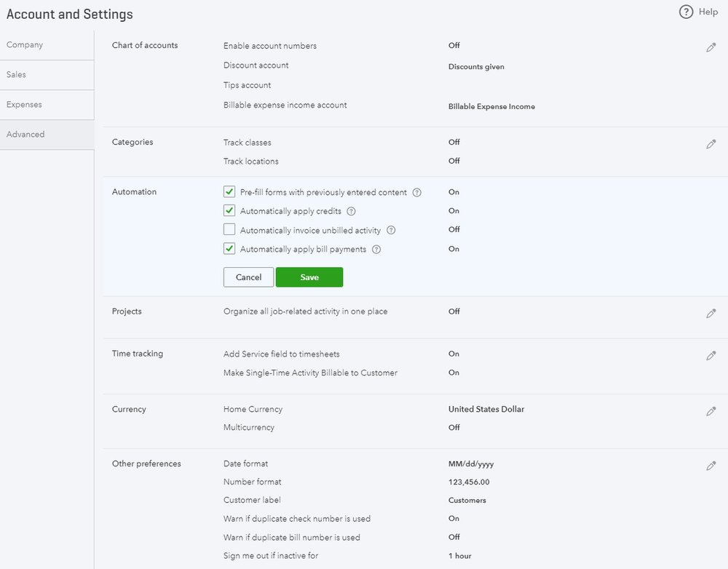
Task: Open Time tracking edit pencil
Action: click(711, 356)
